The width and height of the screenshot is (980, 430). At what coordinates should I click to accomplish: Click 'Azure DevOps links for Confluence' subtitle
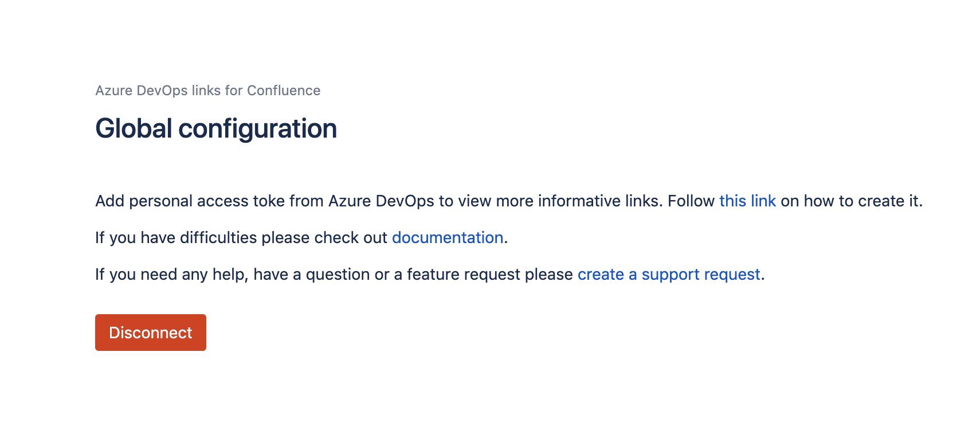coord(207,91)
